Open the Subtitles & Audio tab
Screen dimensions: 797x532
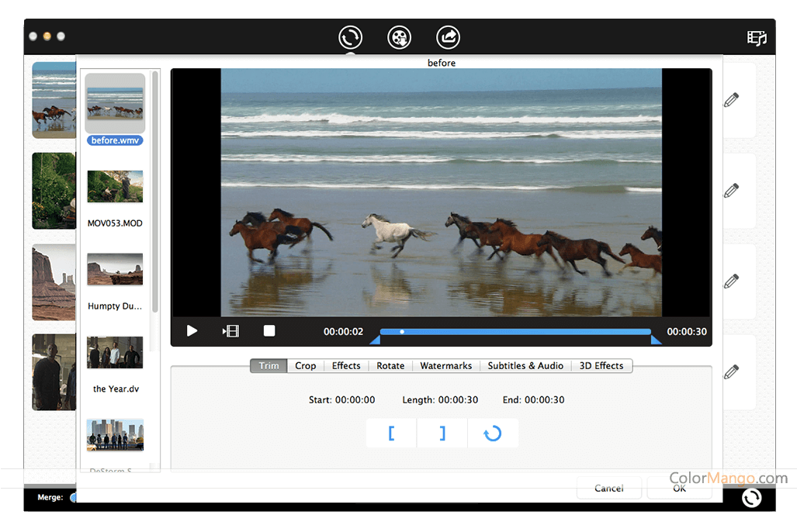click(x=525, y=366)
